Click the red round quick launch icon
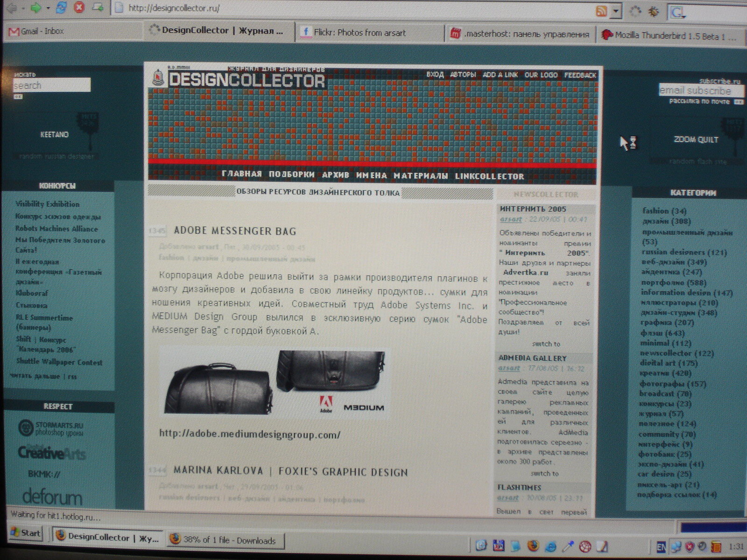The height and width of the screenshot is (560, 747). pyautogui.click(x=585, y=546)
